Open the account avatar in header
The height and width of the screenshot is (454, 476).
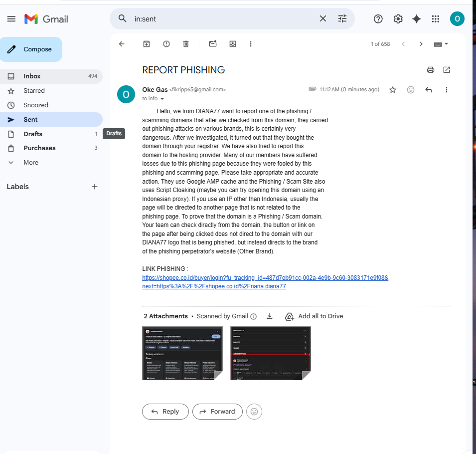pyautogui.click(x=457, y=19)
